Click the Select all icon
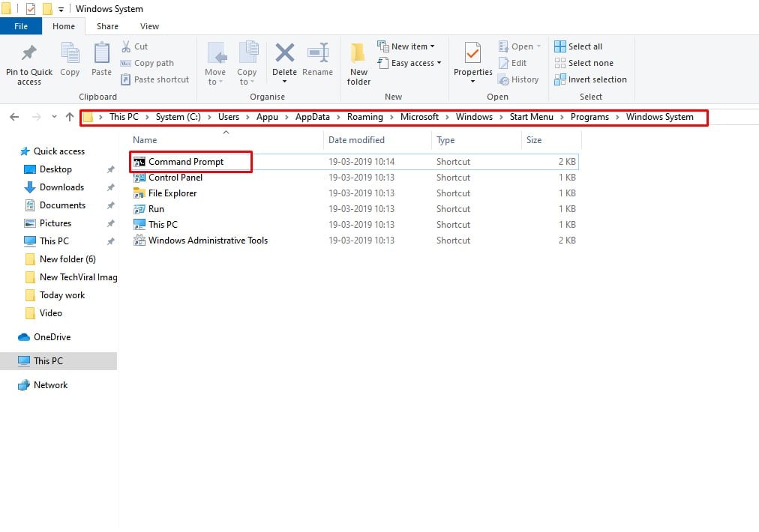The height and width of the screenshot is (532, 759). tap(560, 46)
